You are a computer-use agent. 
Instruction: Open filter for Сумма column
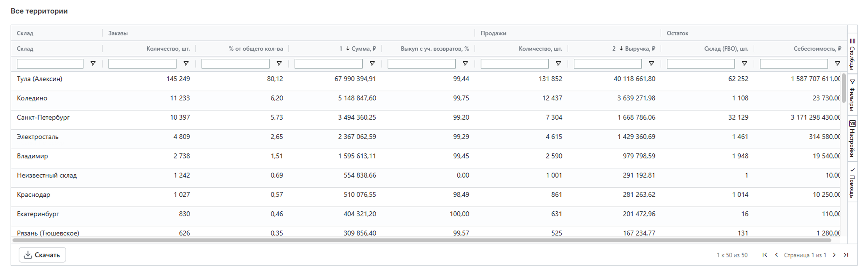(x=372, y=63)
